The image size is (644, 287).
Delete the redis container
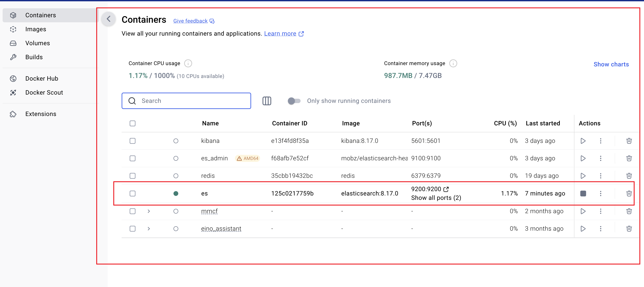(629, 176)
